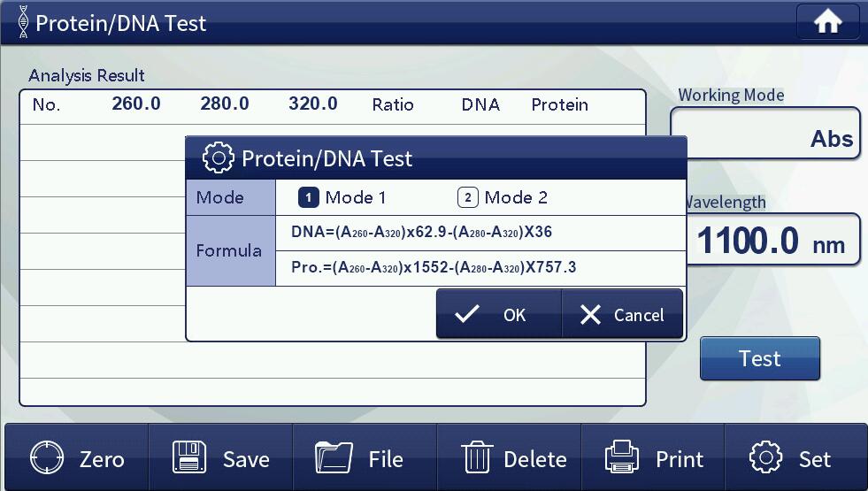This screenshot has width=868, height=491.
Task: Open the File folder icon
Action: [334, 458]
